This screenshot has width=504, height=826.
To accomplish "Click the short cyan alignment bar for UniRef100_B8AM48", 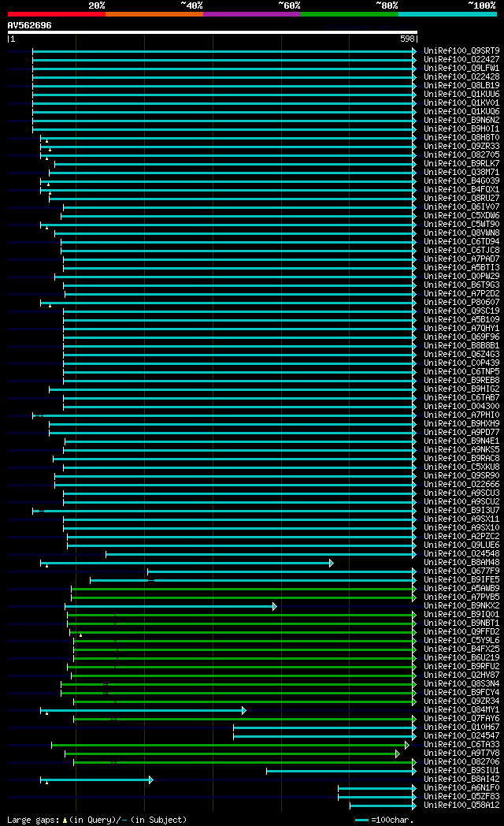I will pos(187,563).
